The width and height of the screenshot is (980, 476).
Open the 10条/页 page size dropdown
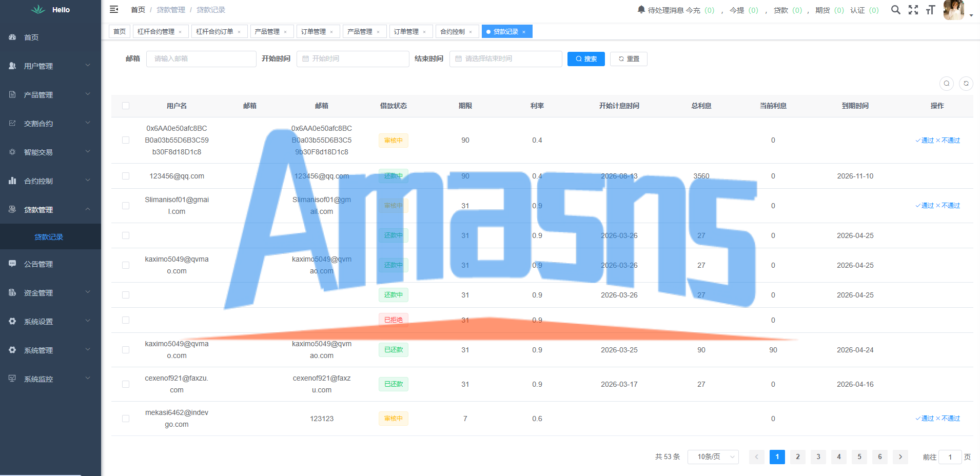point(713,457)
